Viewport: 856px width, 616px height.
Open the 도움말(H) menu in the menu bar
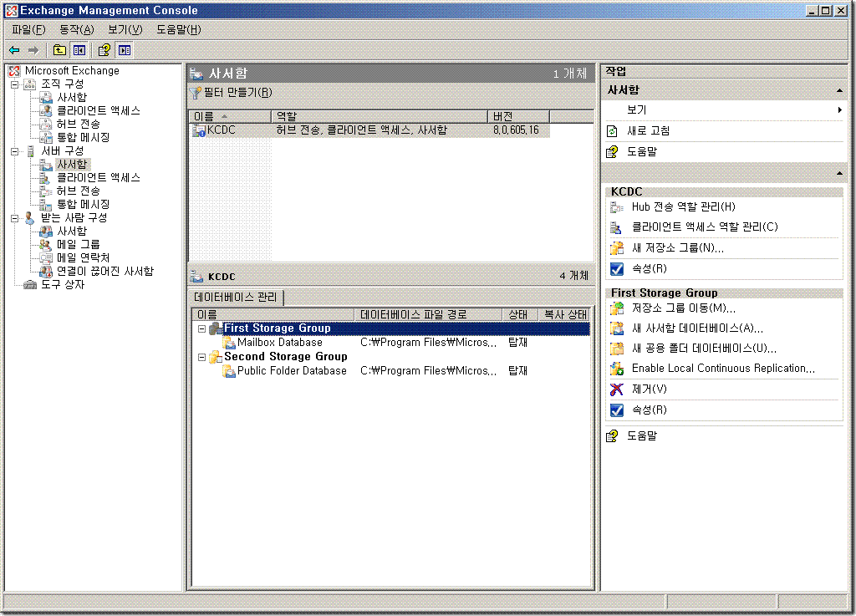[x=179, y=29]
